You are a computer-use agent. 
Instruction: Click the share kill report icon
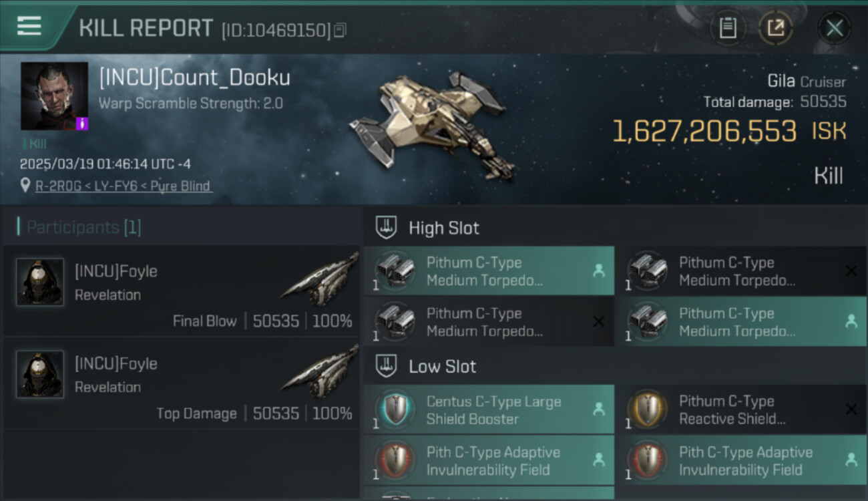click(x=776, y=28)
